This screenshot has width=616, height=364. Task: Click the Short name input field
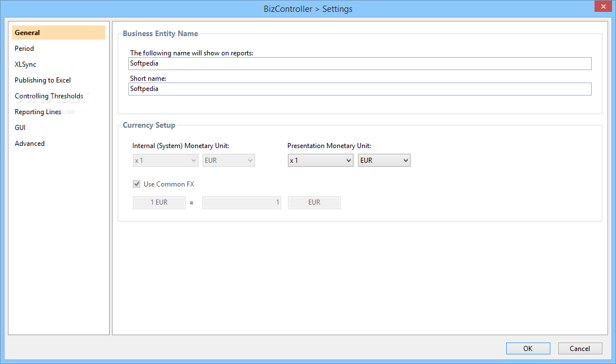click(360, 89)
